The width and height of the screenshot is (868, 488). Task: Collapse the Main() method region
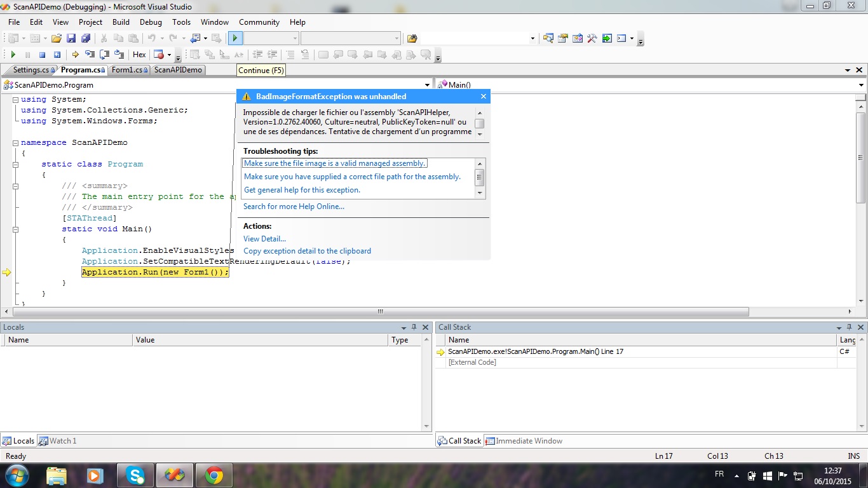coord(15,229)
